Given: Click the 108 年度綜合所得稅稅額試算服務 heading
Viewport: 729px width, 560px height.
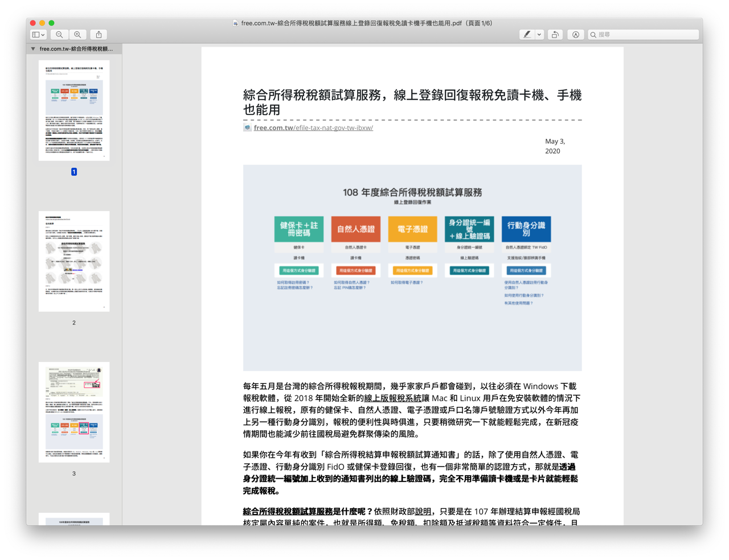Looking at the screenshot, I should pyautogui.click(x=412, y=192).
